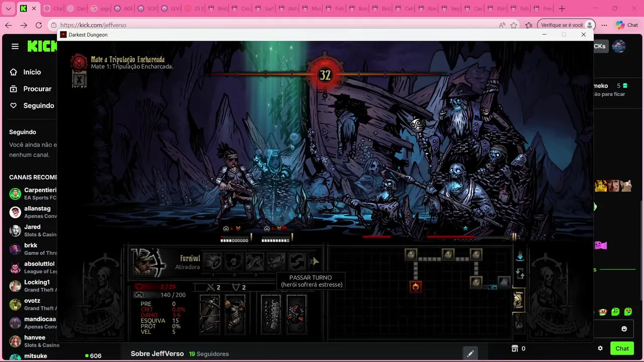Open the mandiocaa channel
The width and height of the screenshot is (644, 362).
tap(32, 322)
